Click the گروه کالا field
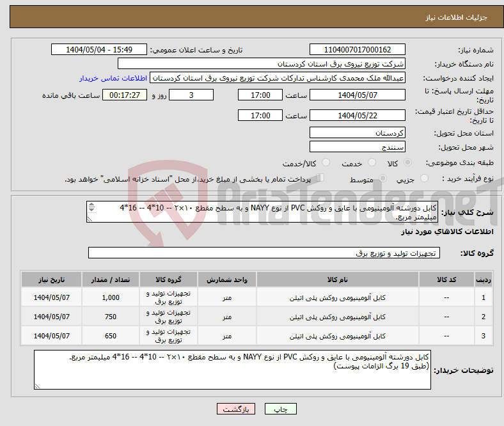The height and width of the screenshot is (426, 504). pyautogui.click(x=263, y=253)
